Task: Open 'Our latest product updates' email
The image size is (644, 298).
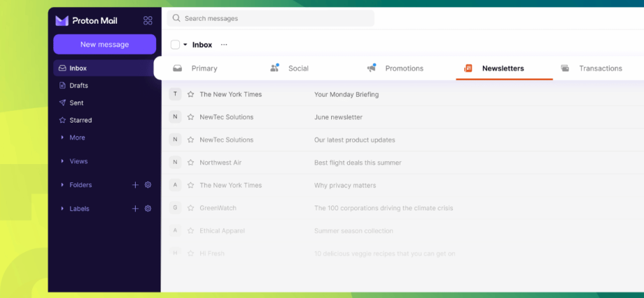Action: pos(354,140)
